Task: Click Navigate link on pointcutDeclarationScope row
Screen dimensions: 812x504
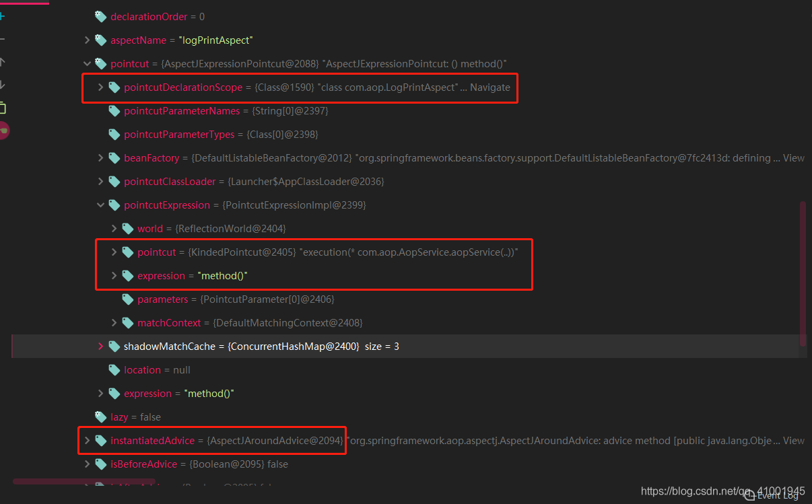Action: (490, 87)
